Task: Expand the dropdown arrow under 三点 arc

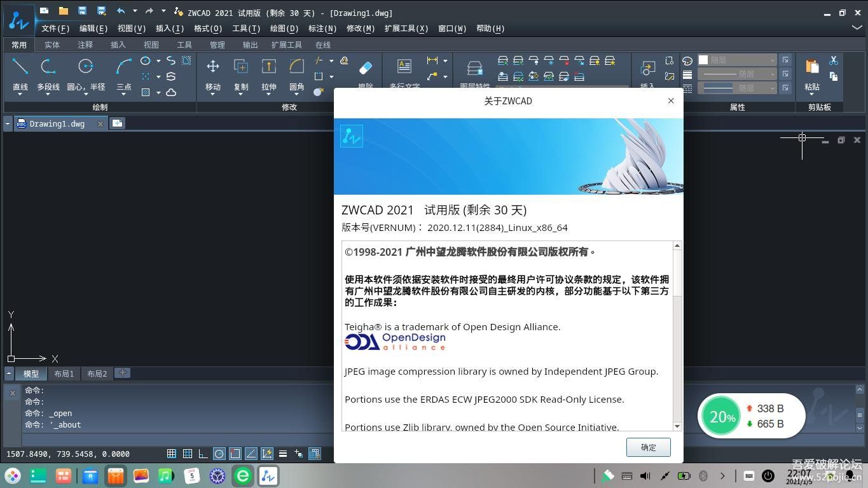Action: click(x=124, y=94)
